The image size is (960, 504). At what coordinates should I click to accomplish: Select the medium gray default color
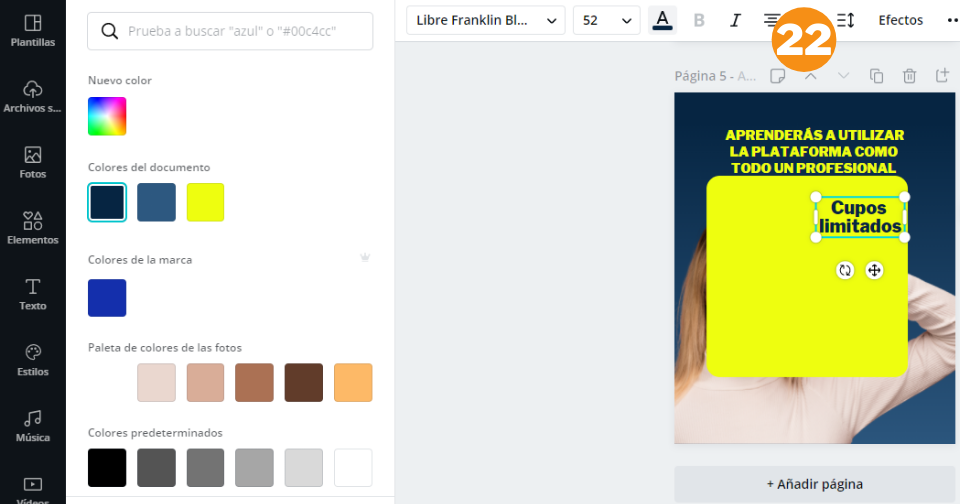click(x=205, y=468)
